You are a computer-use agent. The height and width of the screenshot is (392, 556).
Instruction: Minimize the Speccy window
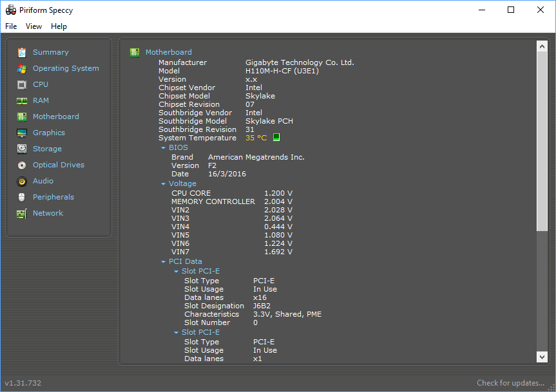click(x=481, y=10)
